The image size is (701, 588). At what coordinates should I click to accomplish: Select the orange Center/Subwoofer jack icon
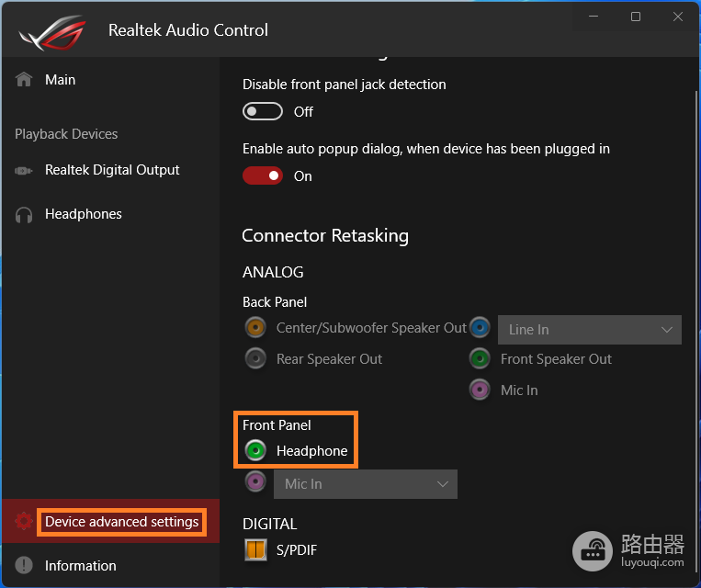[255, 327]
